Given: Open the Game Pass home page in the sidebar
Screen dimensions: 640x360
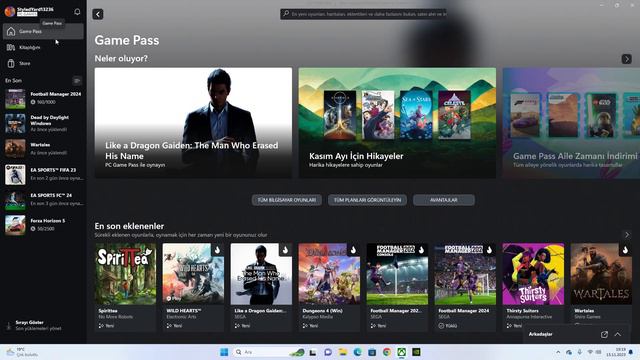Looking at the screenshot, I should pyautogui.click(x=43, y=31).
